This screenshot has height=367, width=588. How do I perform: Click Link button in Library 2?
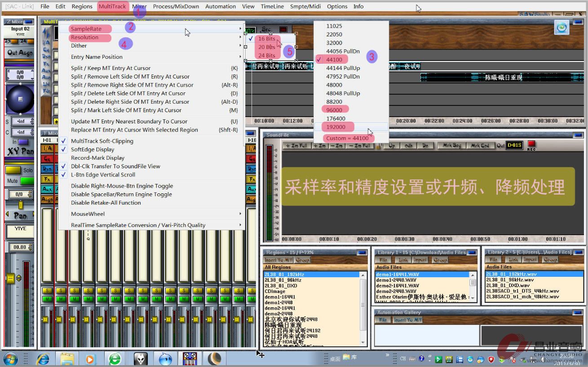click(514, 259)
